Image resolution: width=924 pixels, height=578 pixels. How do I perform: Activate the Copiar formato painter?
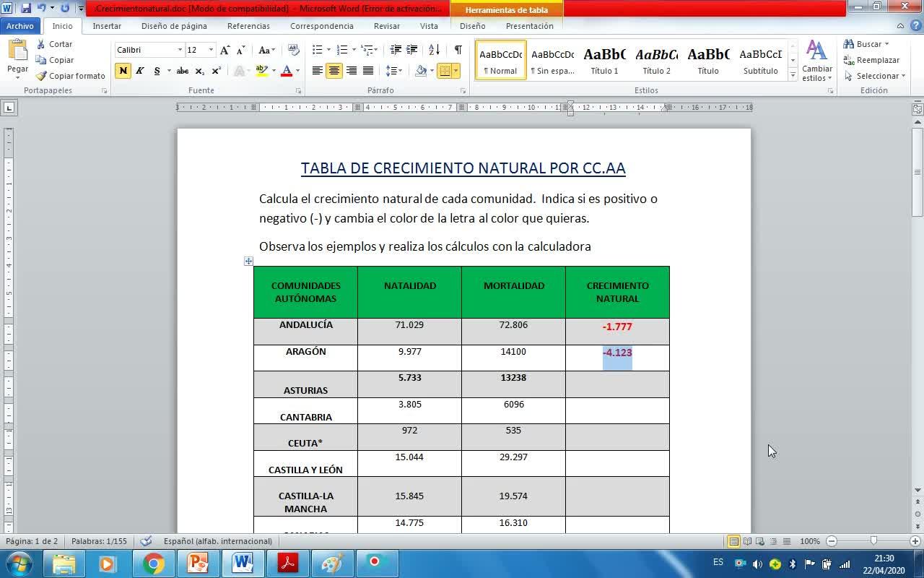click(x=71, y=76)
